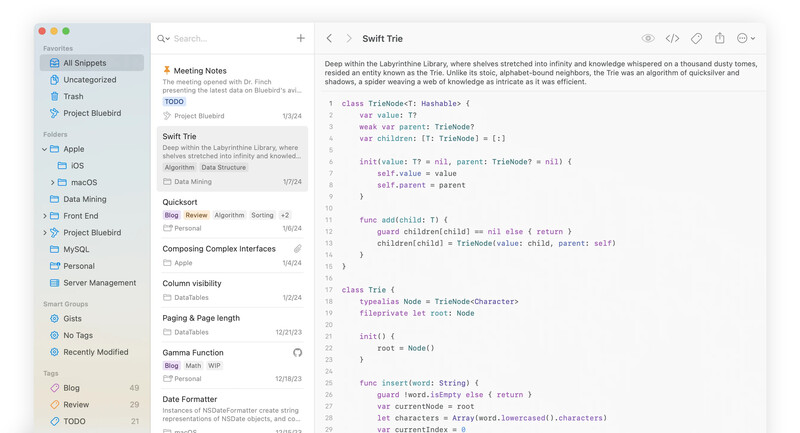This screenshot has width=800, height=433.
Task: Open Trash in Favorites
Action: [x=73, y=97]
